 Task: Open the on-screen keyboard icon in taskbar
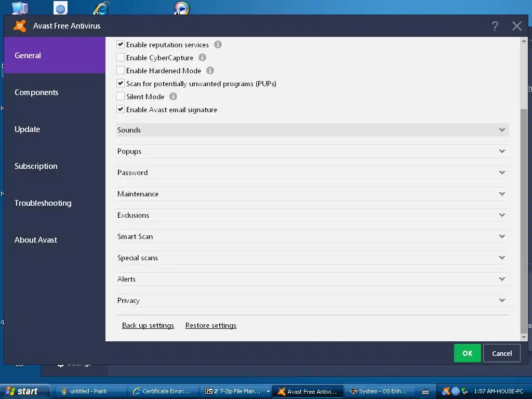(x=425, y=392)
